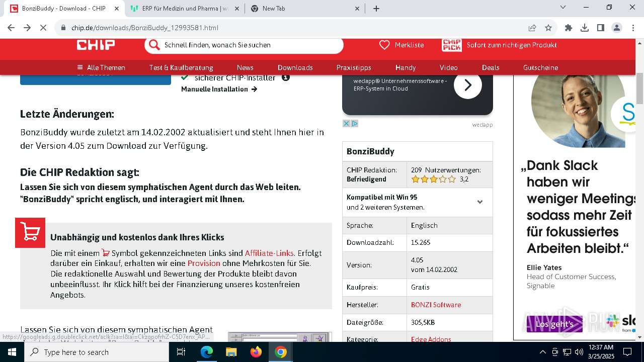Screen dimensions: 644x362
Task: Open File Explorer from taskbar
Action: (231, 352)
